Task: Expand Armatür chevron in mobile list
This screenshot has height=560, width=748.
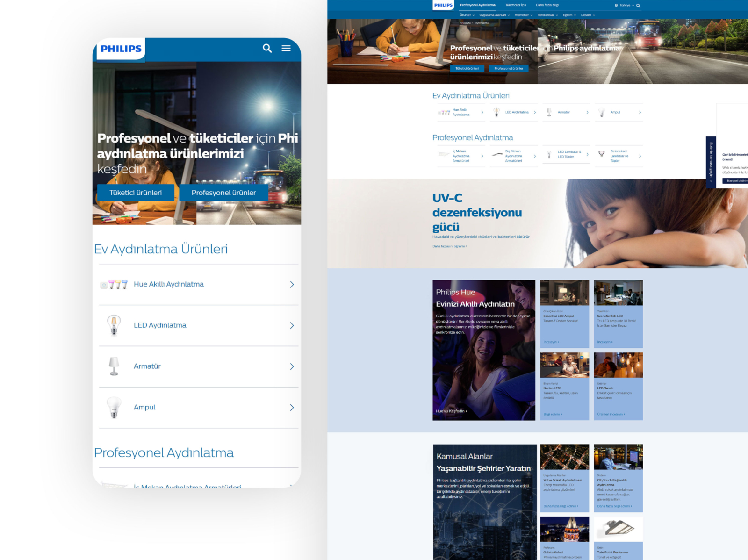Action: coord(292,366)
